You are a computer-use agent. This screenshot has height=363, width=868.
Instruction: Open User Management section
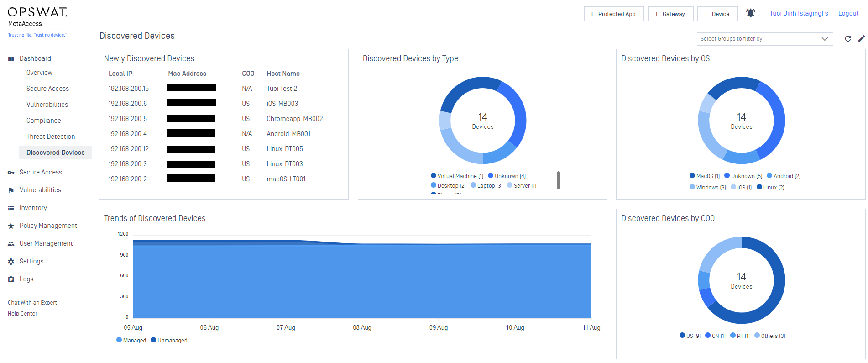point(46,243)
